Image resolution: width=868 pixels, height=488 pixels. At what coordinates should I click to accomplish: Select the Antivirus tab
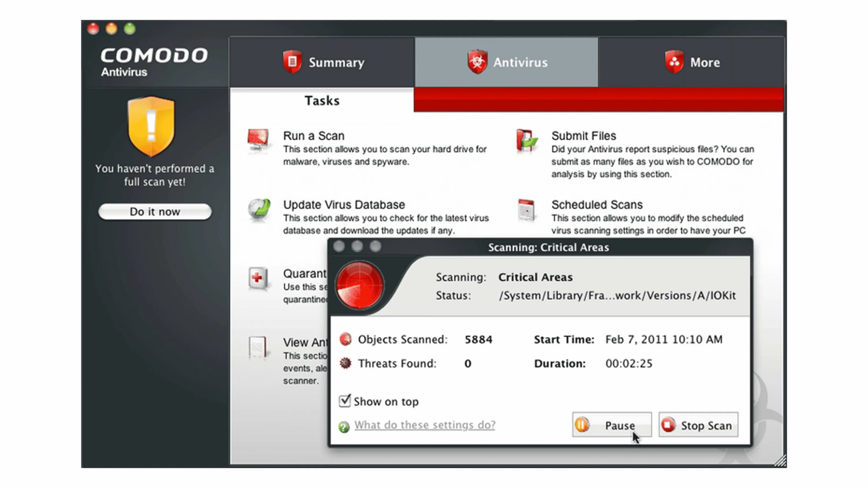click(x=506, y=62)
